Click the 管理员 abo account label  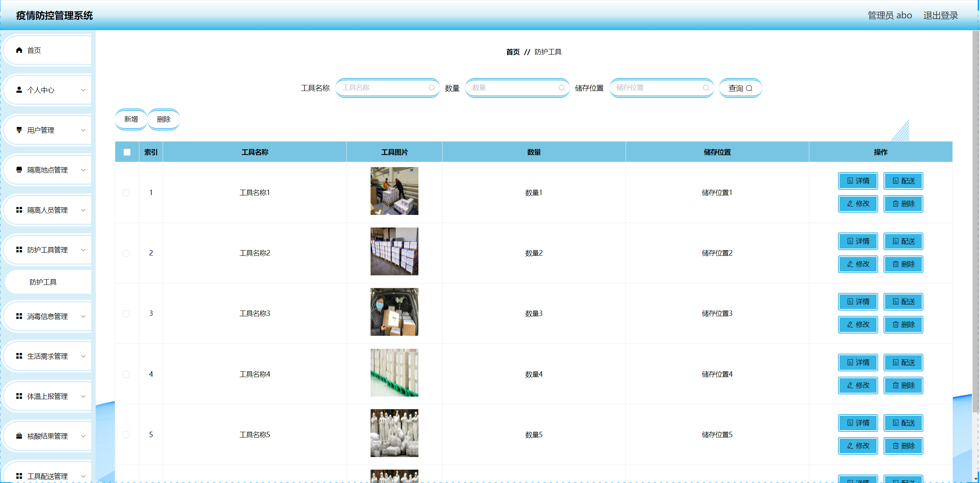pyautogui.click(x=890, y=16)
